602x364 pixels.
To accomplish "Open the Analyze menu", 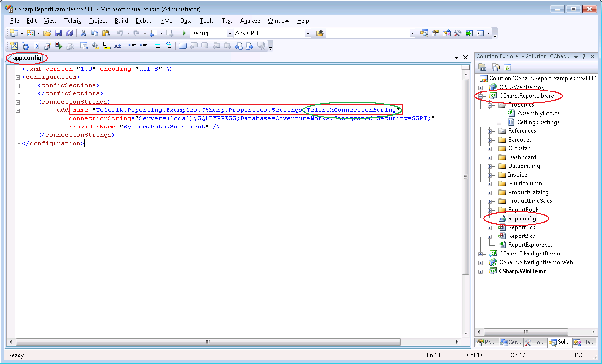I will point(250,21).
